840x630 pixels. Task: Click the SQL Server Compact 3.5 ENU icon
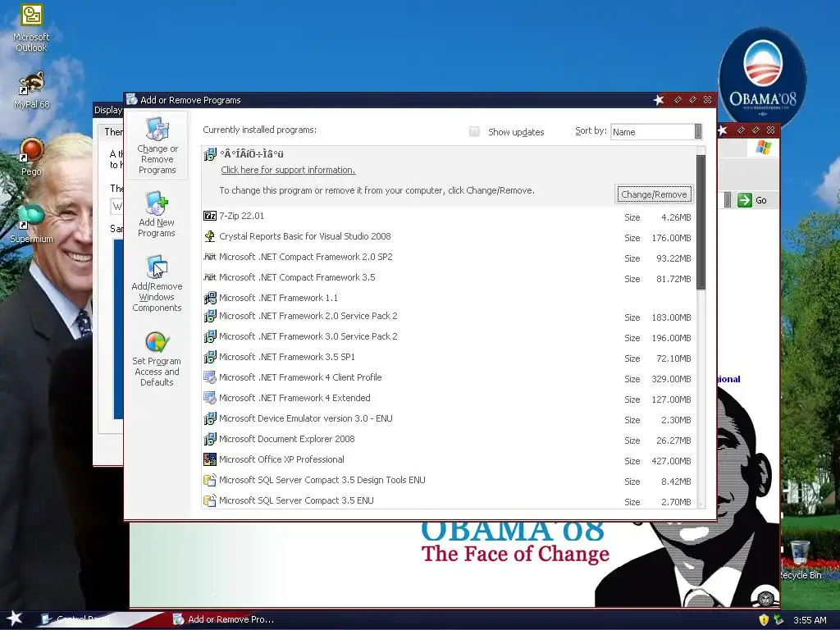pyautogui.click(x=210, y=500)
